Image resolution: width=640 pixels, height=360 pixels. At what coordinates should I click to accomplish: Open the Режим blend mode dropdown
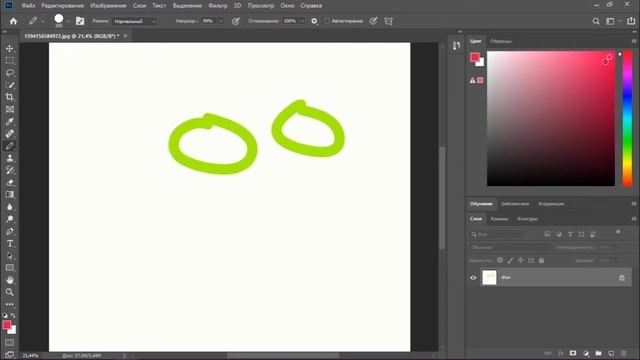[135, 21]
